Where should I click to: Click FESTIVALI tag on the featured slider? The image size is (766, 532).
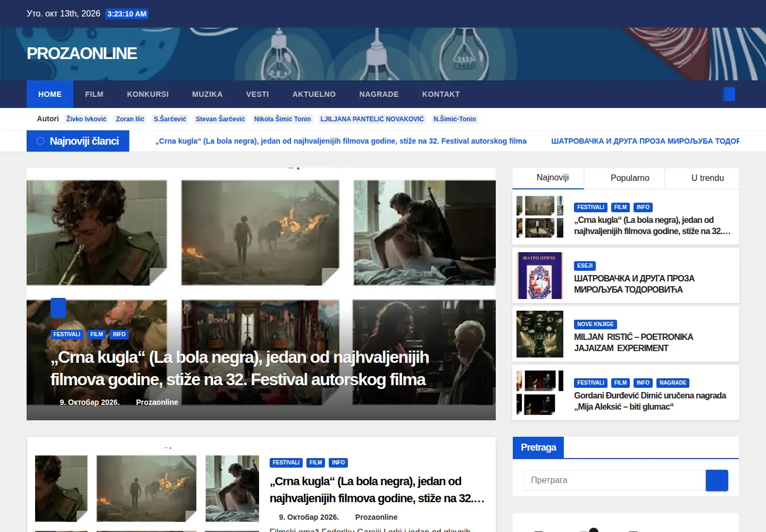67,335
